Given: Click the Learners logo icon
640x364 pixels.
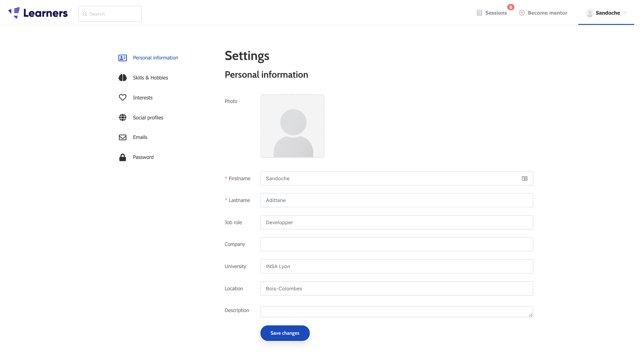Looking at the screenshot, I should pos(14,13).
